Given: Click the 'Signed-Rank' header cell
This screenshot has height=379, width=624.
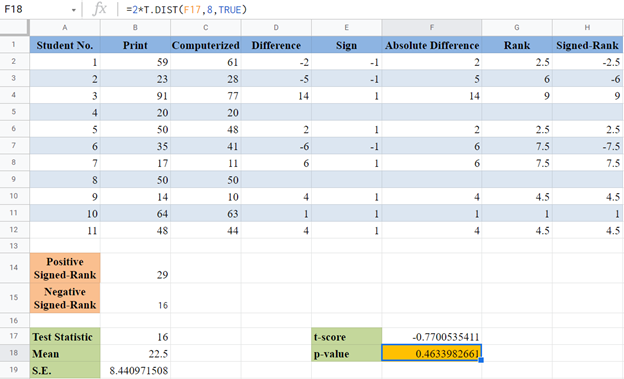Looking at the screenshot, I should (x=588, y=45).
